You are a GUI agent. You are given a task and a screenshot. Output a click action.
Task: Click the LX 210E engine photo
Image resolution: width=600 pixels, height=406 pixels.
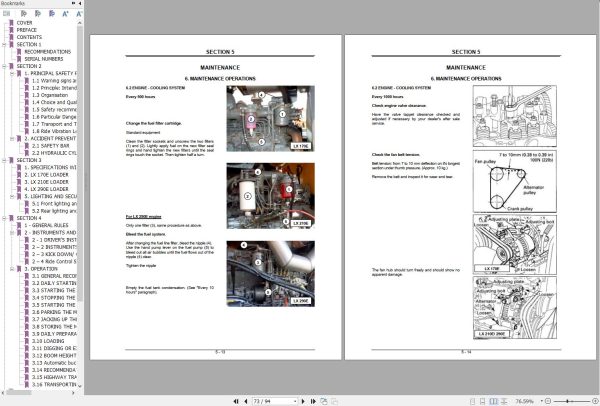coord(271,196)
